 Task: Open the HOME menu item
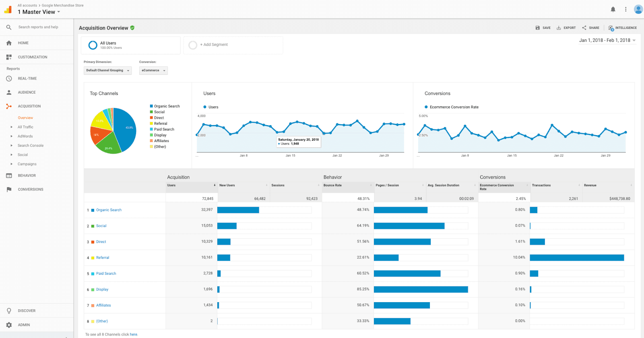(23, 43)
